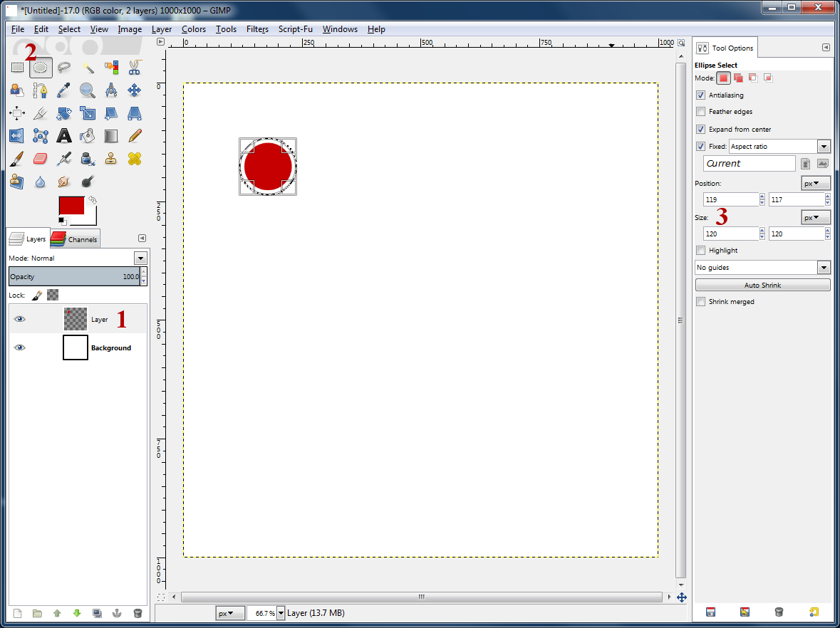Select the Blend gradient tool

pos(111,136)
